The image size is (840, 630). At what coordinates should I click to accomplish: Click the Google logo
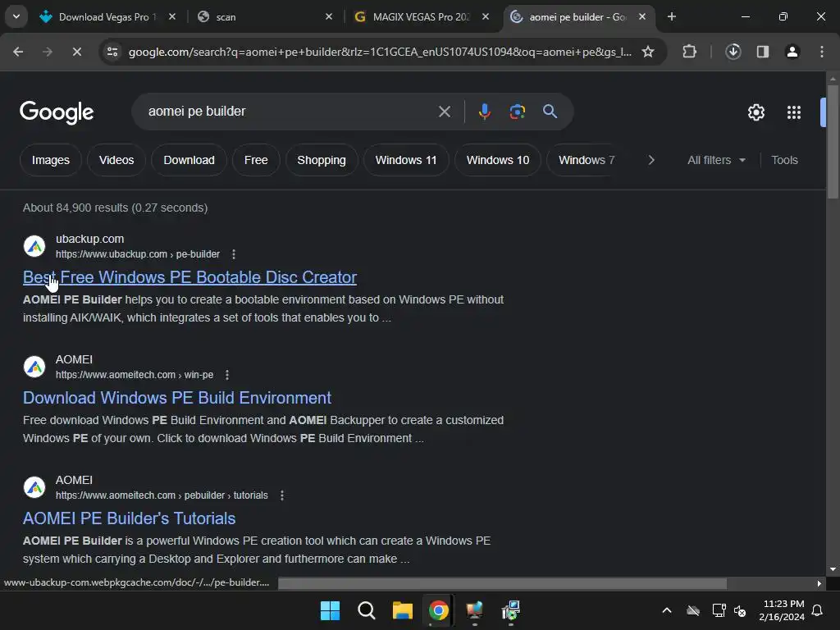point(57,112)
